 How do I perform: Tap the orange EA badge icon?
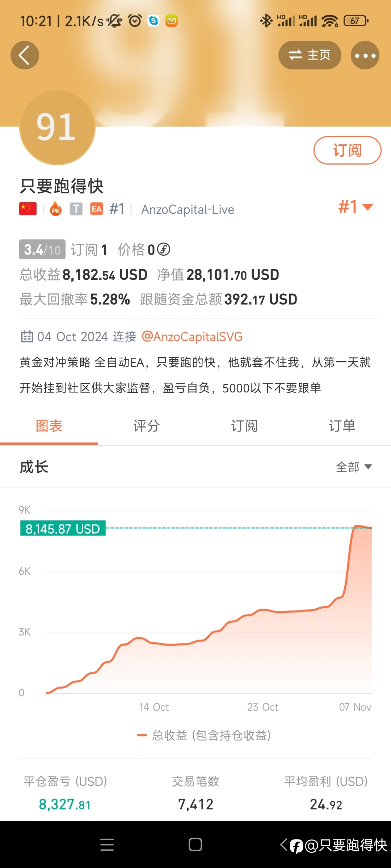click(x=96, y=209)
